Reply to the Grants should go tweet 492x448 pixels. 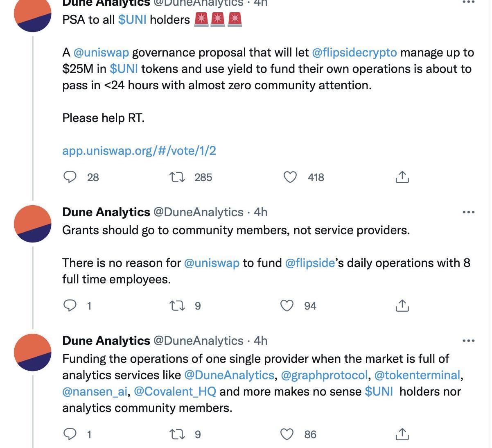[x=70, y=305]
